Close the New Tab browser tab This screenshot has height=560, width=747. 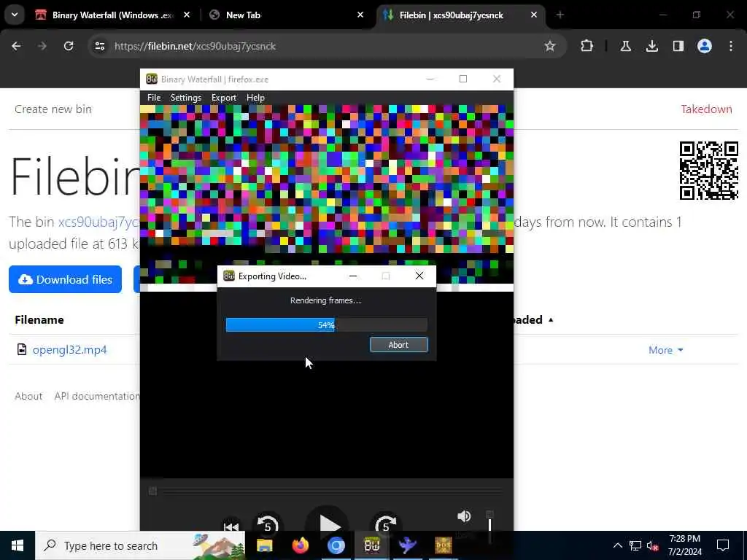click(x=360, y=15)
